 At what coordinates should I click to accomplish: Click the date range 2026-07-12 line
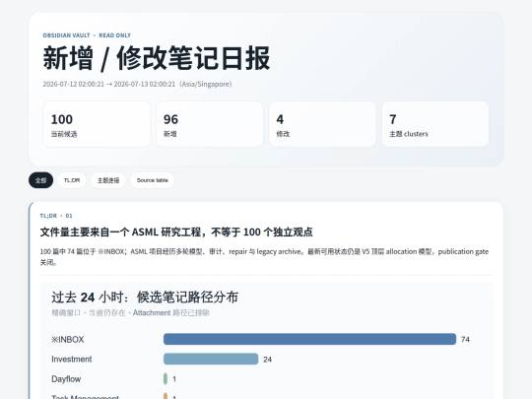pyautogui.click(x=137, y=84)
